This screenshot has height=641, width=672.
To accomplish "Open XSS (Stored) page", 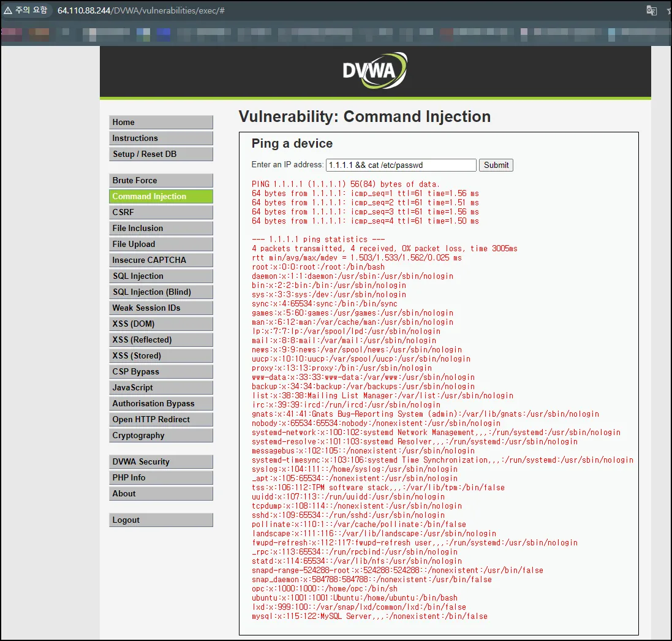I will pos(160,355).
